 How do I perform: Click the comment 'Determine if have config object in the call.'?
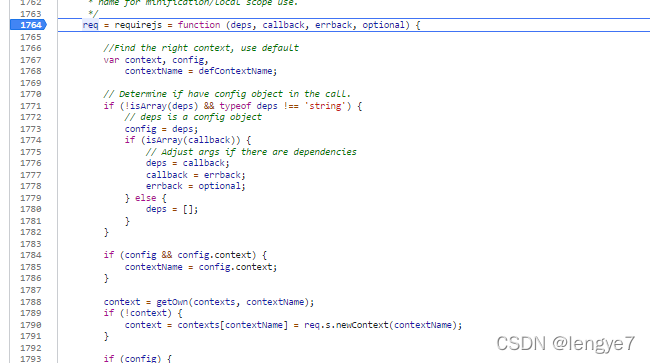[x=227, y=94]
